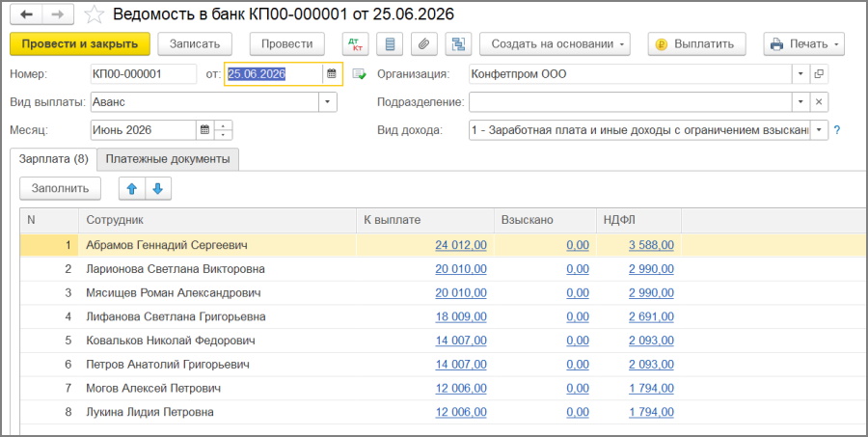Add document to favorites with star icon
This screenshot has width=868, height=437.
tap(94, 15)
